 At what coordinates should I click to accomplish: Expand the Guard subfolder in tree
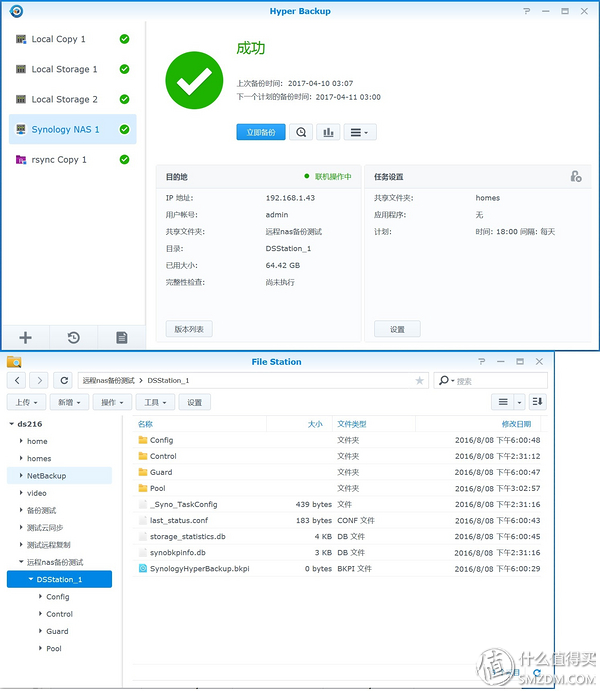[x=40, y=631]
